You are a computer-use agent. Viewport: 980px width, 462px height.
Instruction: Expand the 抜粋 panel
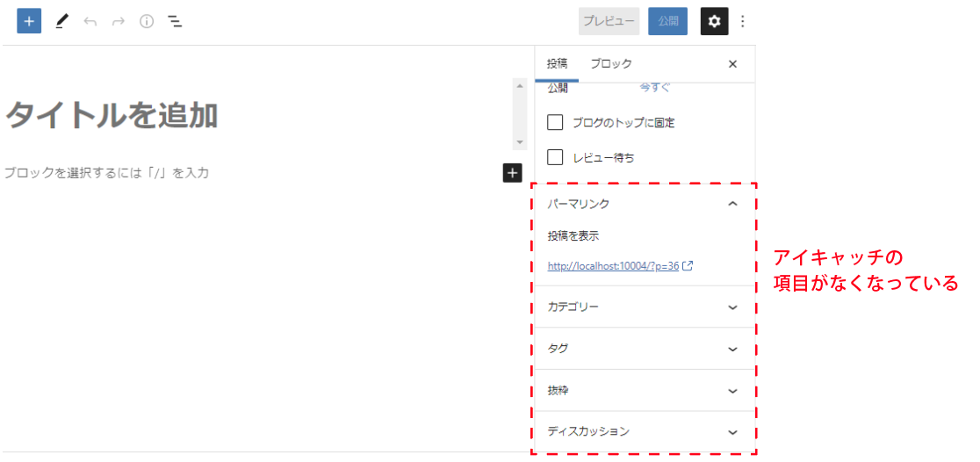[644, 390]
